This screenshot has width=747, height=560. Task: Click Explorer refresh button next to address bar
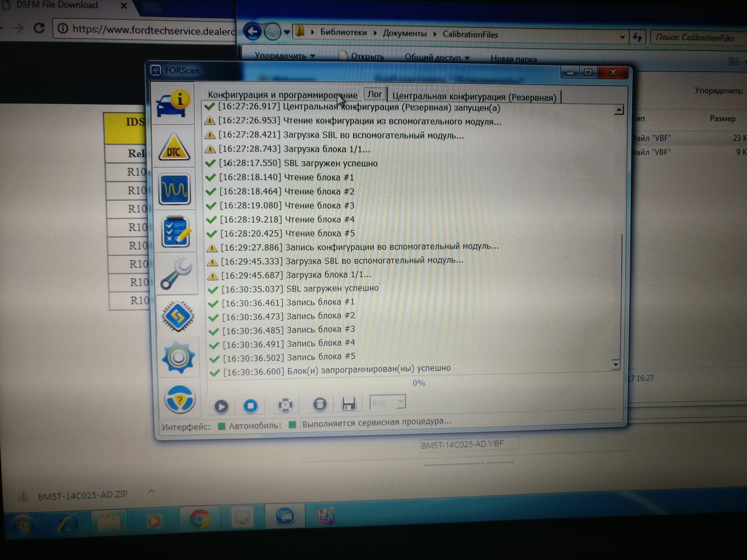click(x=637, y=37)
